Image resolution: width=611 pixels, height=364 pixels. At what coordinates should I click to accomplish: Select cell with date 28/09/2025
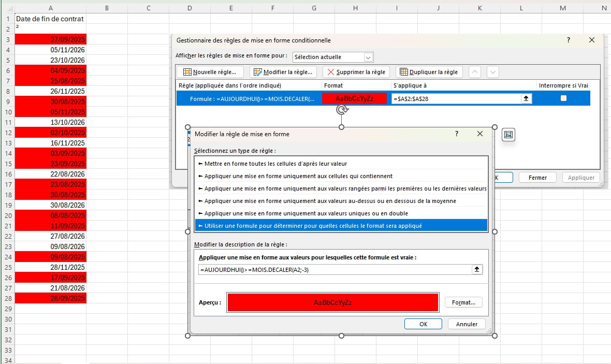tap(51, 299)
